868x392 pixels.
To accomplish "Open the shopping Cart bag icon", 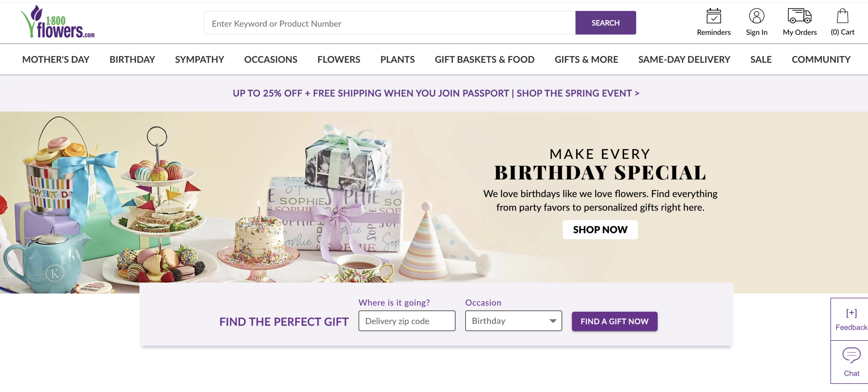I will (842, 16).
